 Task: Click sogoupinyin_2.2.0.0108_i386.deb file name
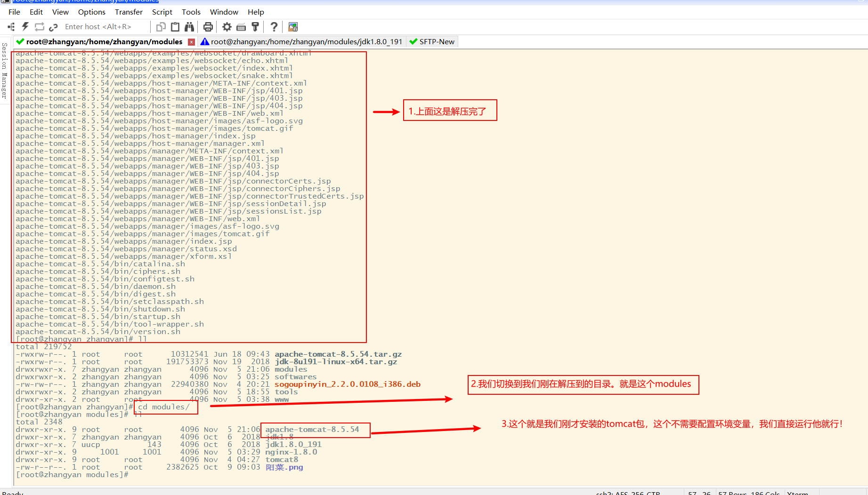(x=348, y=384)
